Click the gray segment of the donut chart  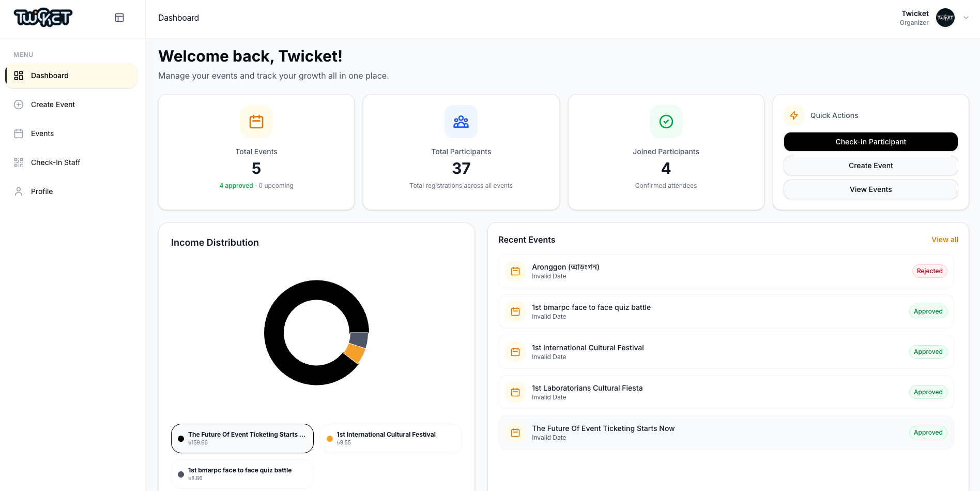359,340
